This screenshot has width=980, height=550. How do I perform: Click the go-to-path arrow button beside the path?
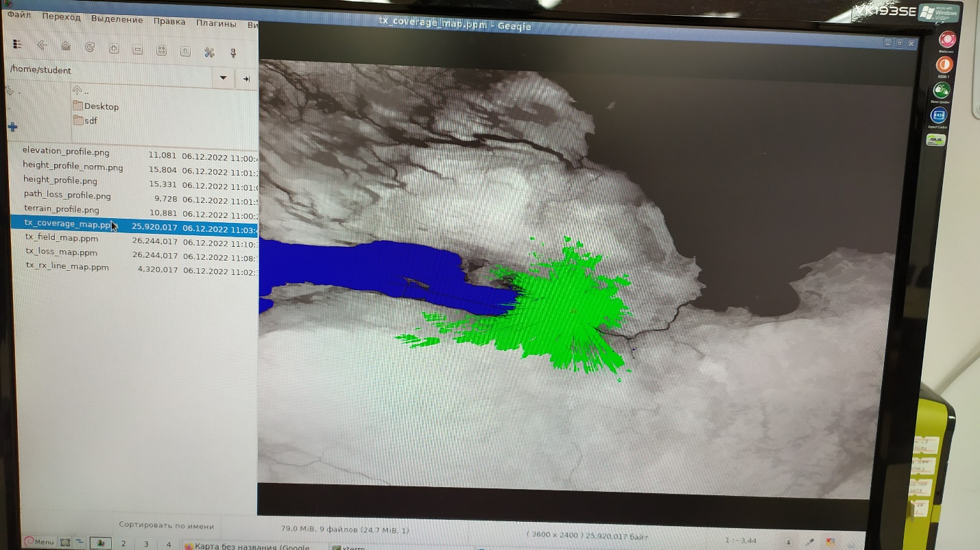click(x=246, y=80)
